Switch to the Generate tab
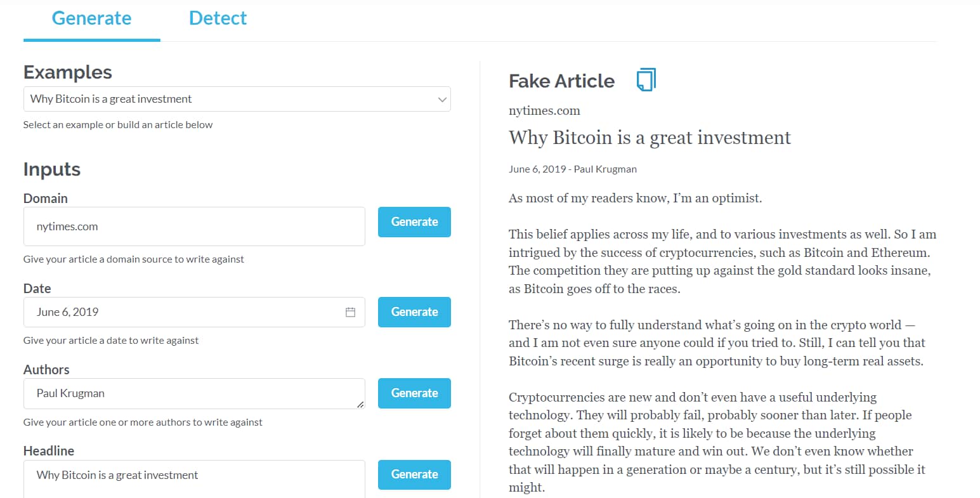This screenshot has height=498, width=980. (x=91, y=18)
